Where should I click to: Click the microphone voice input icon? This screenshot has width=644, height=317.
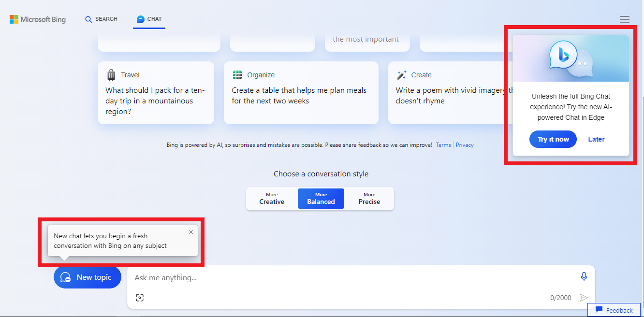point(584,276)
